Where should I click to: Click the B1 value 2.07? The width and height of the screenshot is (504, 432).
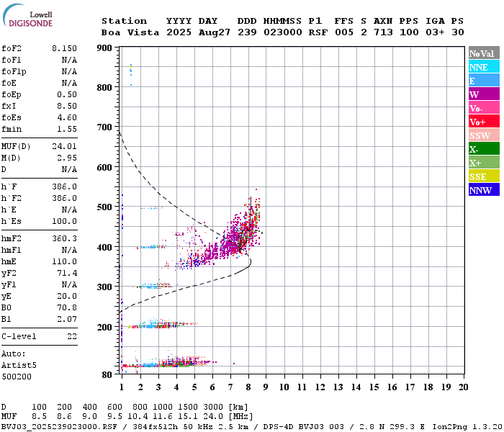coord(67,319)
